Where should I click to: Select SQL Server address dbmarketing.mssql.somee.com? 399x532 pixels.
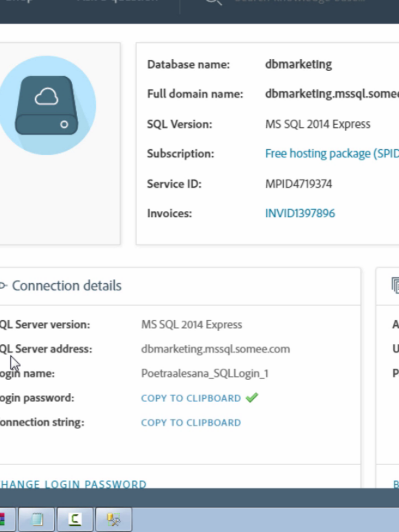click(x=215, y=349)
